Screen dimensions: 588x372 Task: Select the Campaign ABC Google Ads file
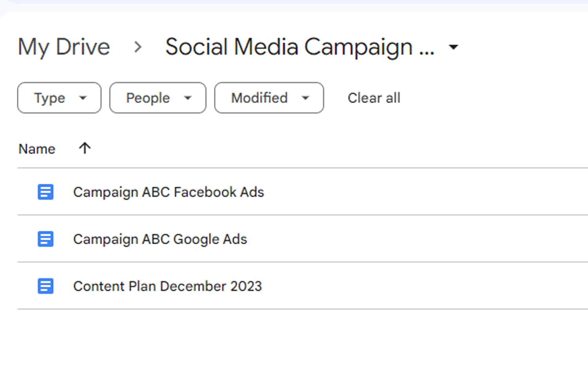(x=160, y=239)
